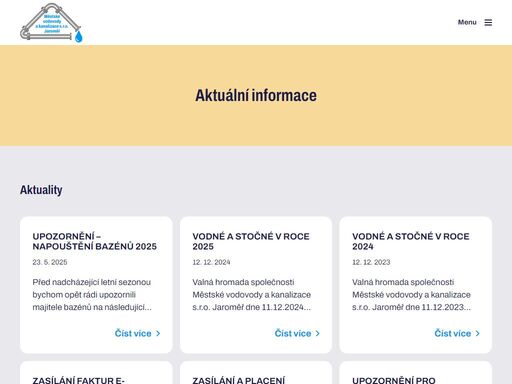
Task: Open Číst více for Vodné a stočné 2025
Action: pyautogui.click(x=293, y=333)
